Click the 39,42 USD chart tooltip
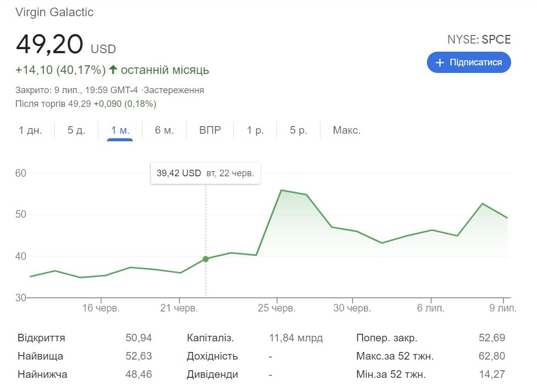537x392 pixels. (x=205, y=173)
